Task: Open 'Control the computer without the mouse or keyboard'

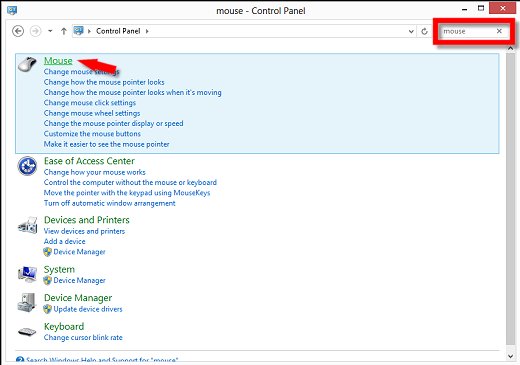Action: click(x=130, y=182)
